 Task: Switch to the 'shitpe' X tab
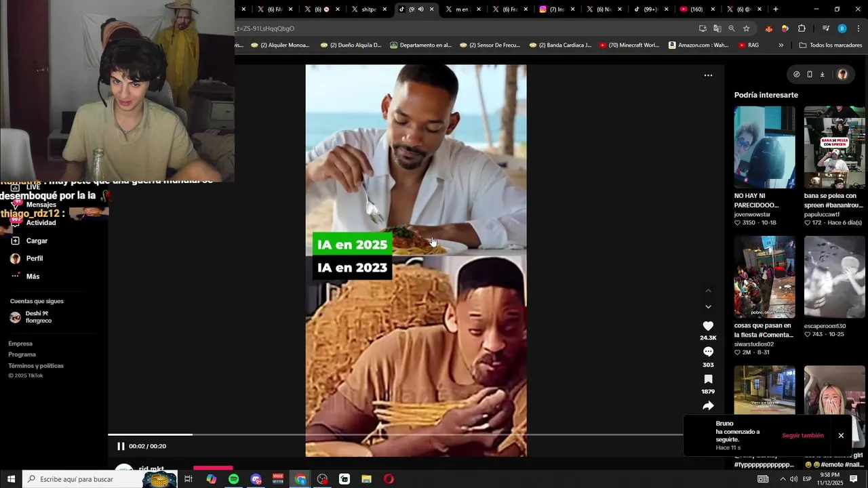click(x=368, y=9)
